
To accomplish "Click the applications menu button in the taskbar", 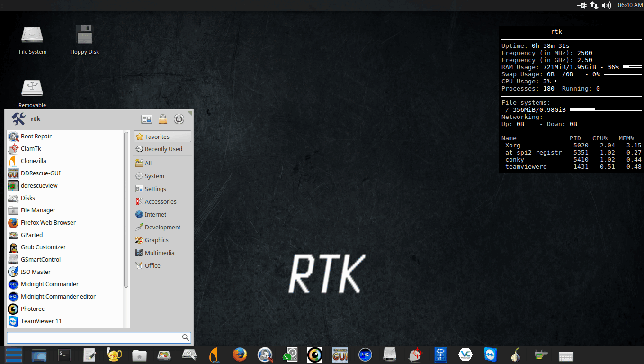I will 14,355.
